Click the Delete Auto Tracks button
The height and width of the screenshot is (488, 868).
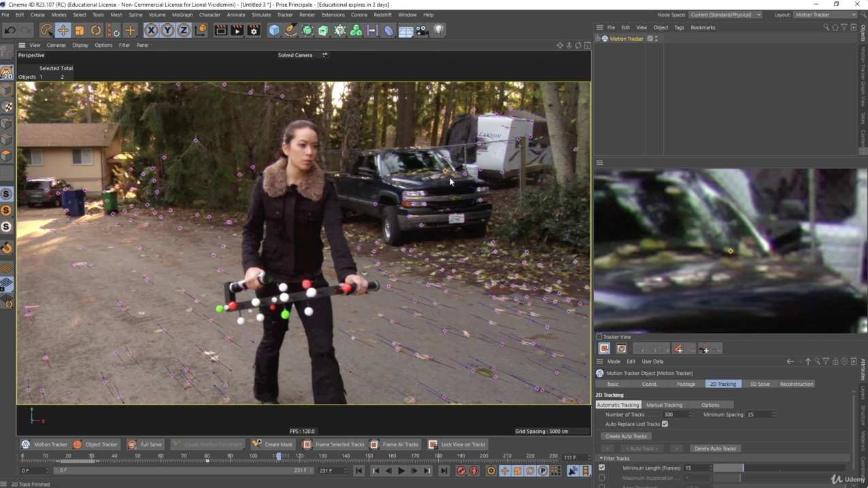714,449
